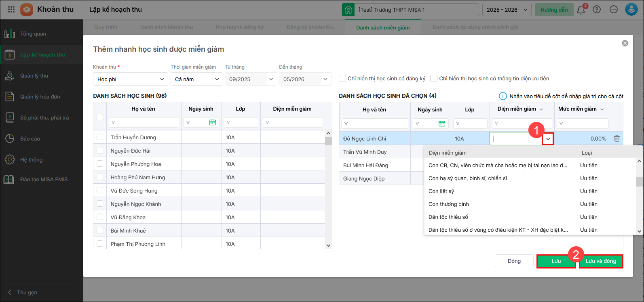The image size is (644, 302).
Task: Open the user avatar menu
Action: [x=631, y=10]
